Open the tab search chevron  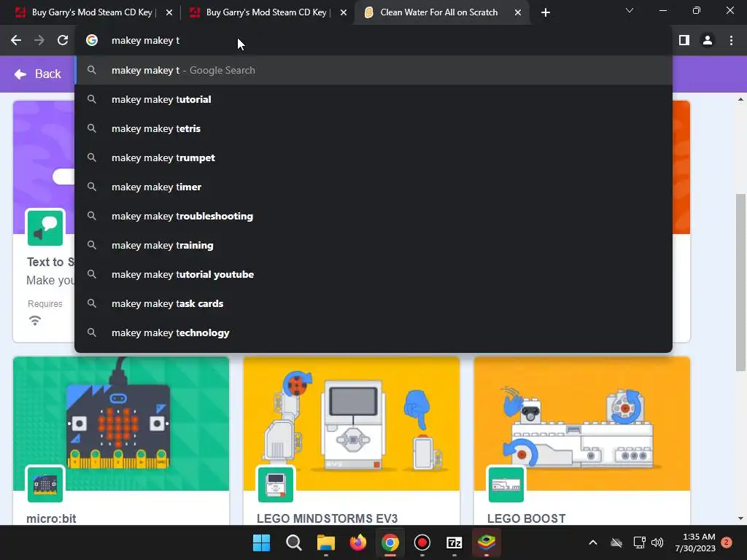[x=630, y=10]
